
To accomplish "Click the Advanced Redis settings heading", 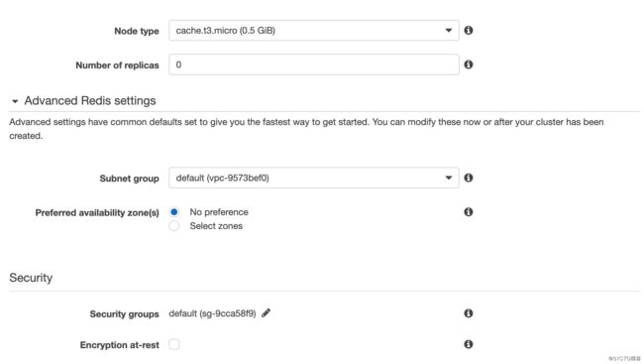I will 90,101.
